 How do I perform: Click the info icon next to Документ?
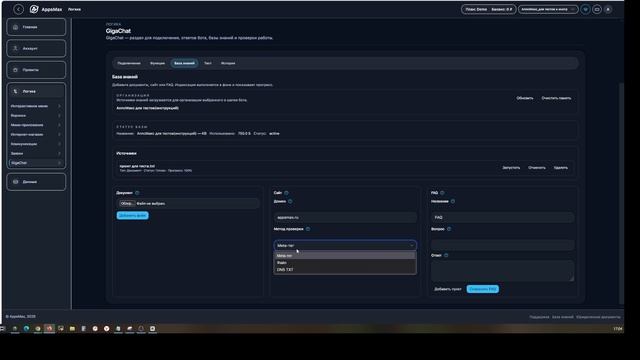tap(137, 193)
